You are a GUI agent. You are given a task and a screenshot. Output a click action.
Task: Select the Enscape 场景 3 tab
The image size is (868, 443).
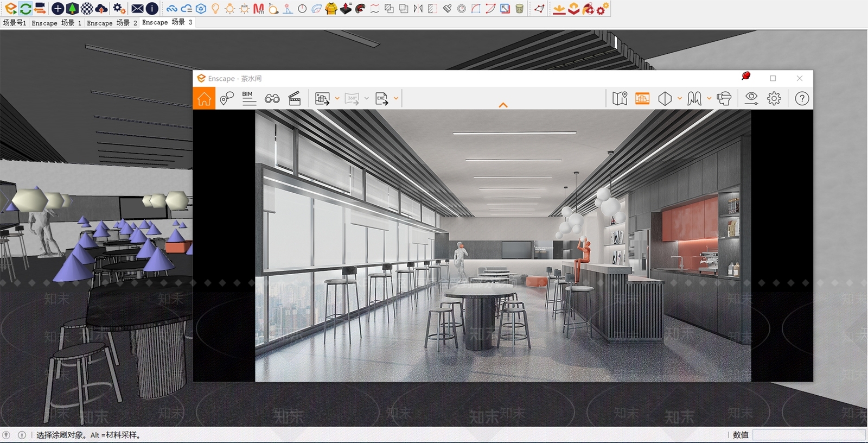pos(167,22)
